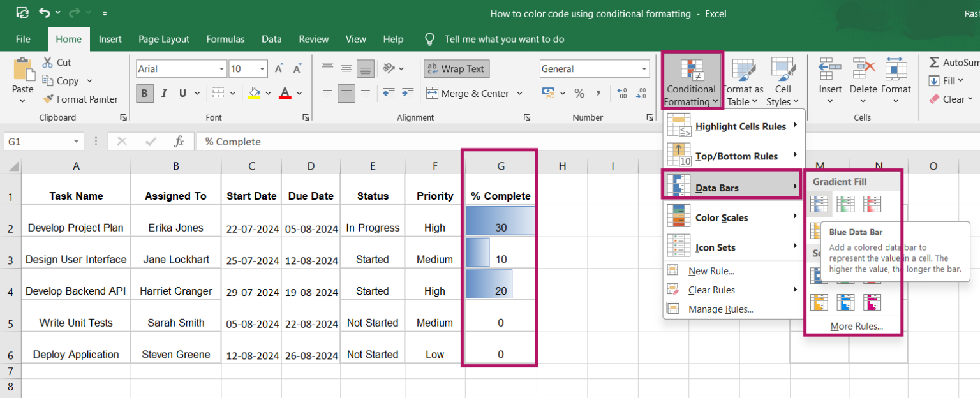Select the Red Data Bar gradient fill
The image size is (980, 398).
[872, 204]
